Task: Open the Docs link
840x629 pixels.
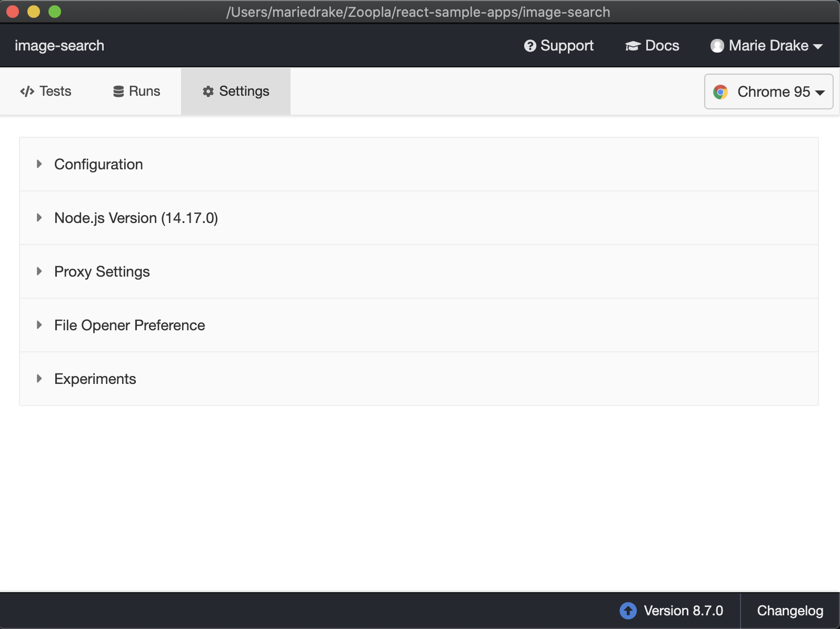Action: (x=652, y=46)
